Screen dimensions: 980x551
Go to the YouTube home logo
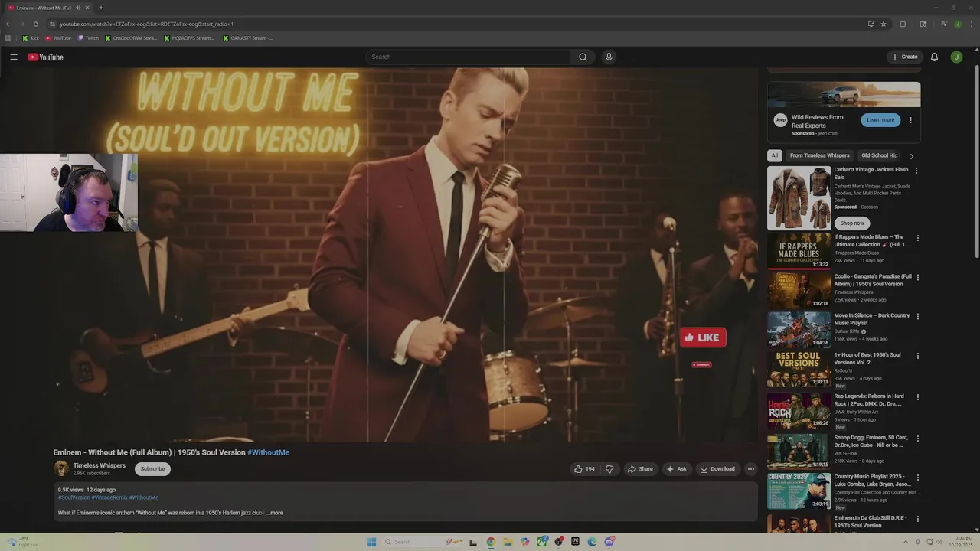click(x=45, y=57)
